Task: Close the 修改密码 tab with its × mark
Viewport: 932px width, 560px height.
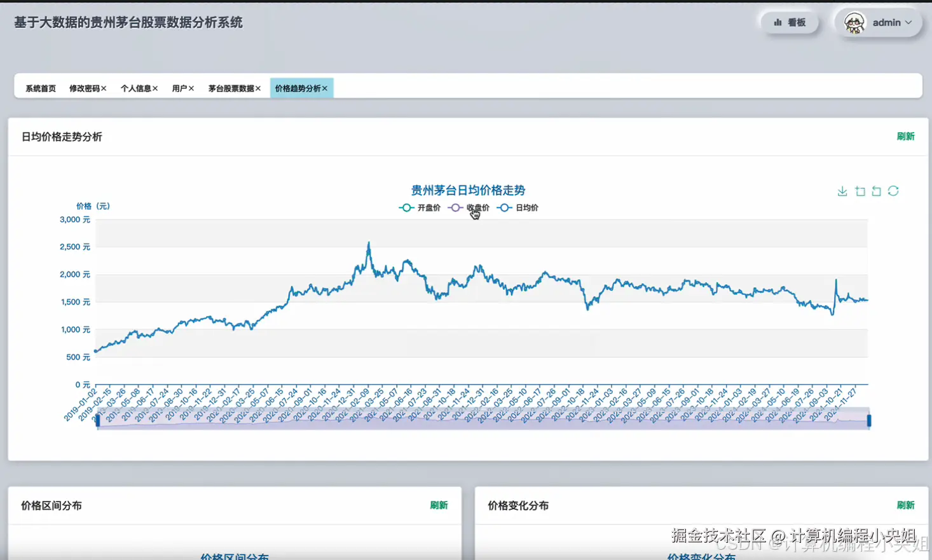Action: tap(104, 88)
